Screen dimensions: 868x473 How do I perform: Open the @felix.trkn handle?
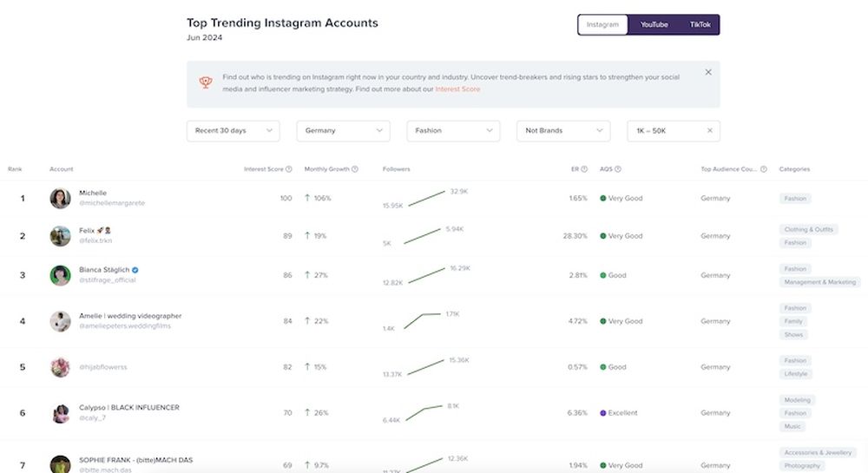(95, 240)
